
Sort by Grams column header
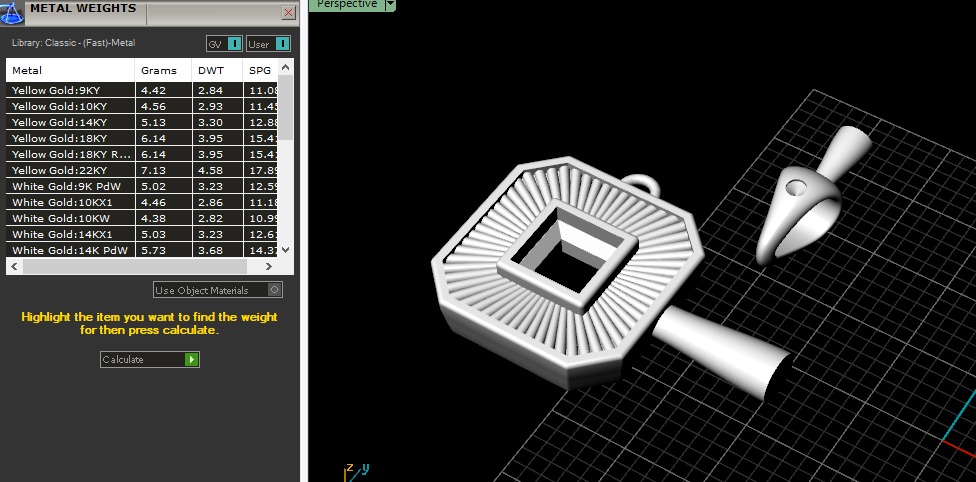163,70
